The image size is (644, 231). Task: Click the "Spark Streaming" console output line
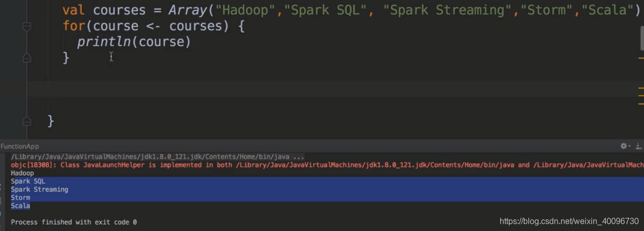pos(39,190)
